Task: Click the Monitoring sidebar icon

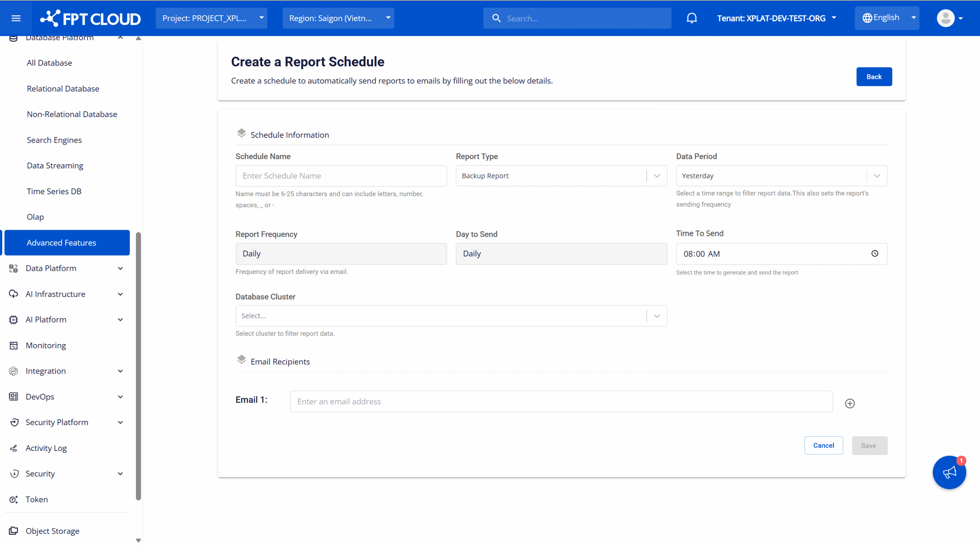Action: [13, 345]
